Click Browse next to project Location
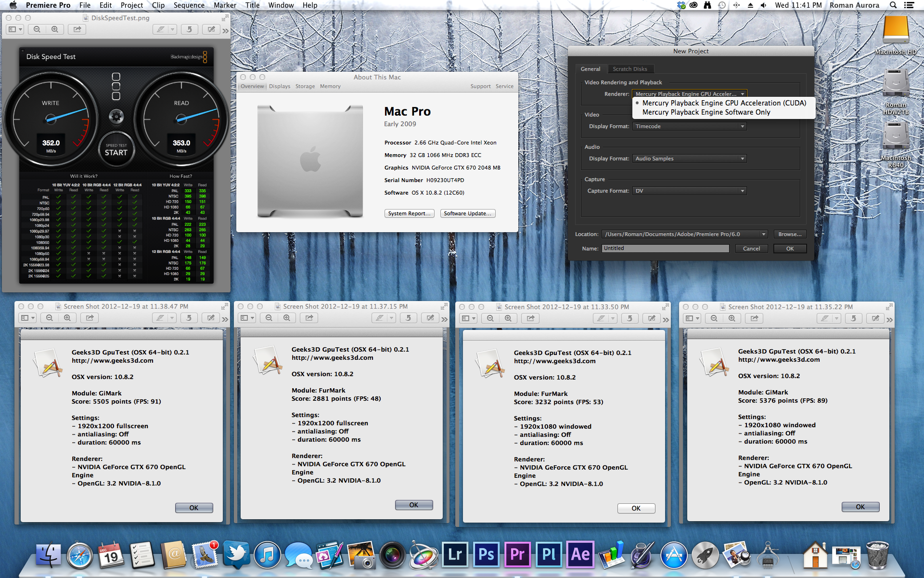Image resolution: width=924 pixels, height=578 pixels. [x=789, y=234]
